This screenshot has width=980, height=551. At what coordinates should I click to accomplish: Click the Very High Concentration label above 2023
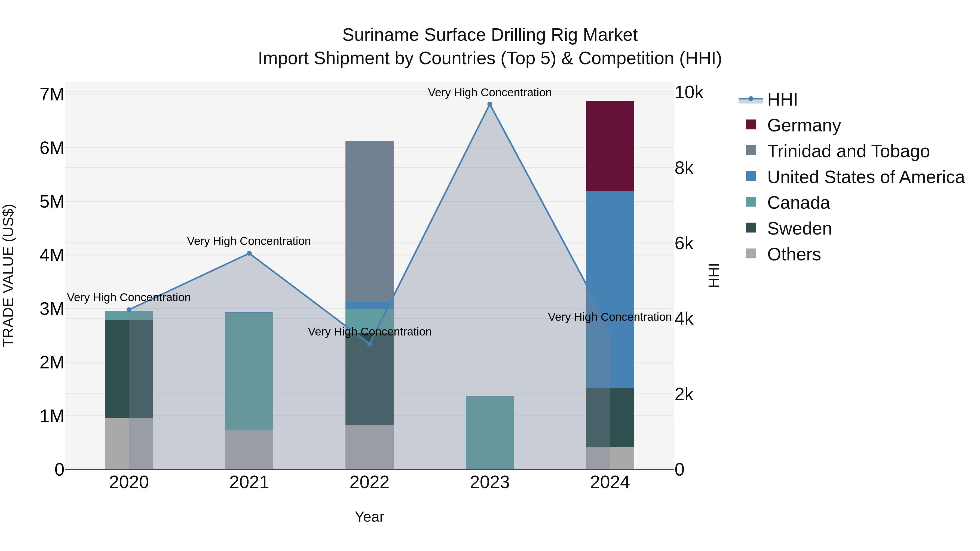coord(490,93)
